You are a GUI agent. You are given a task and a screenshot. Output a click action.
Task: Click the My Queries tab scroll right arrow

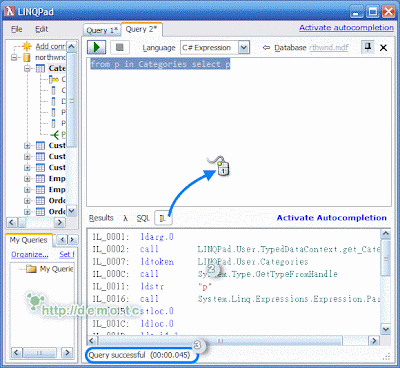(x=72, y=239)
